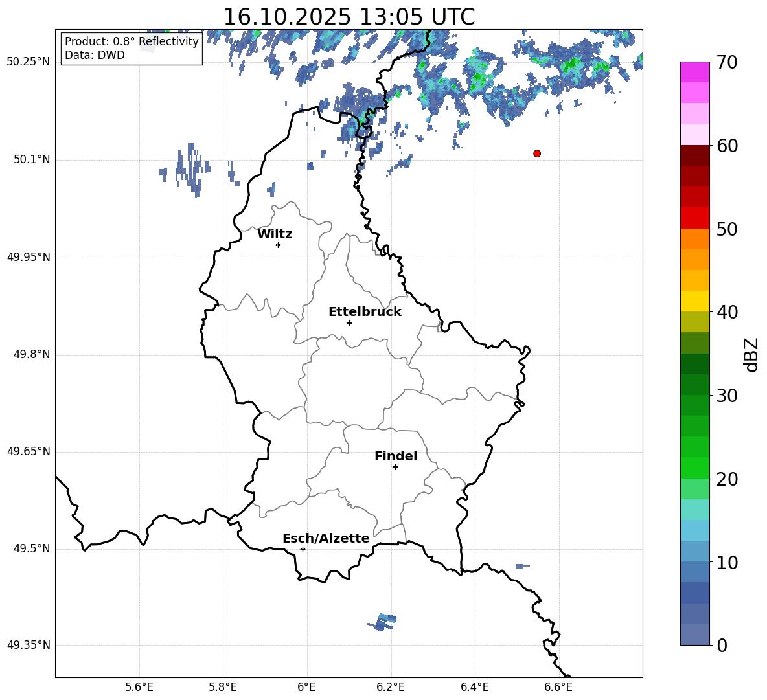Pick the bright red swatch above 50 dBZ
This screenshot has height=700, width=767.
pyautogui.click(x=695, y=218)
